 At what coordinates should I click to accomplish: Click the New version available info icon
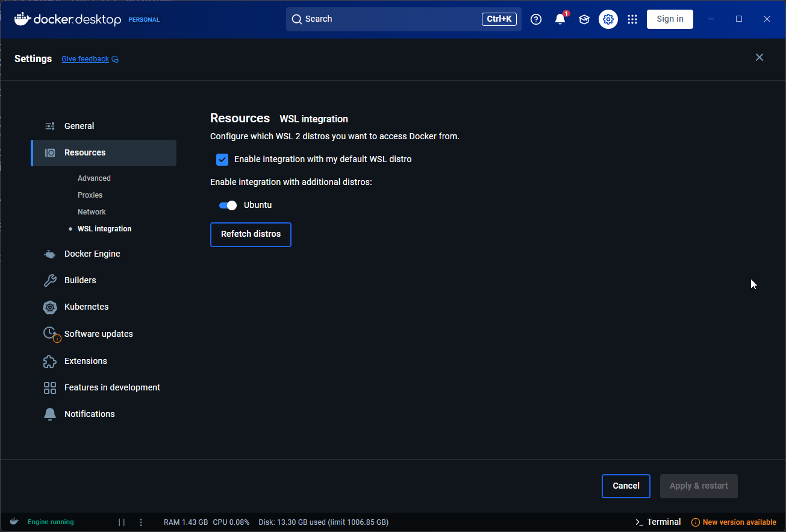pyautogui.click(x=695, y=522)
